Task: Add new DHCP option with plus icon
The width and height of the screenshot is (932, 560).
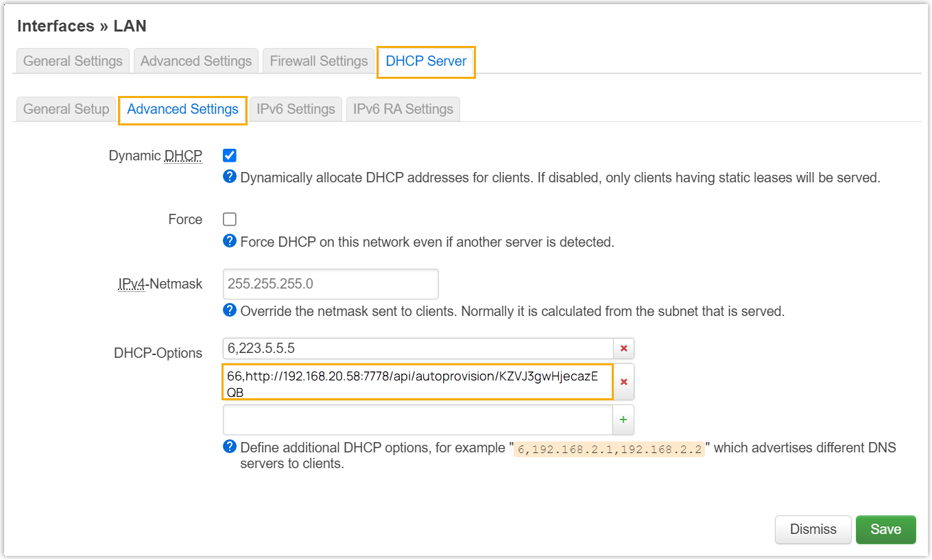Action: (x=623, y=419)
